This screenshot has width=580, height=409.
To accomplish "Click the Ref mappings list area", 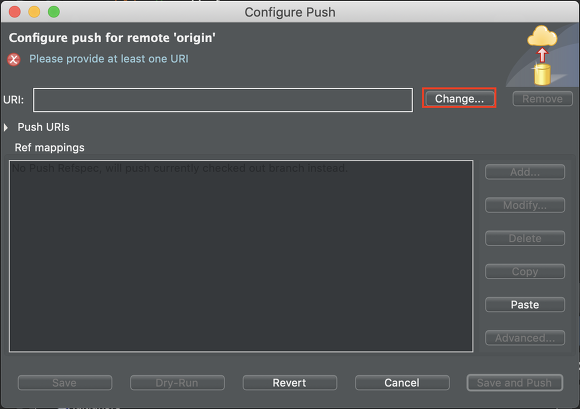I will [241, 256].
